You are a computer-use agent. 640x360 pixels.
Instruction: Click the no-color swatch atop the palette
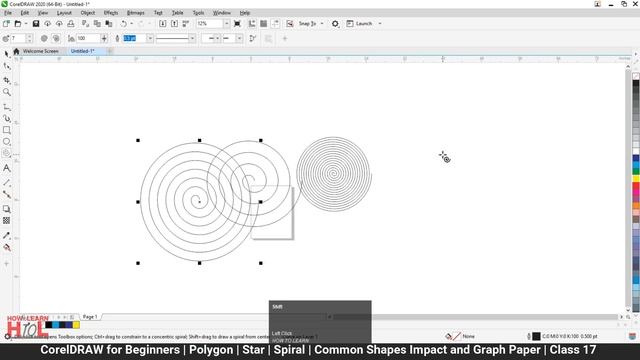tap(636, 76)
